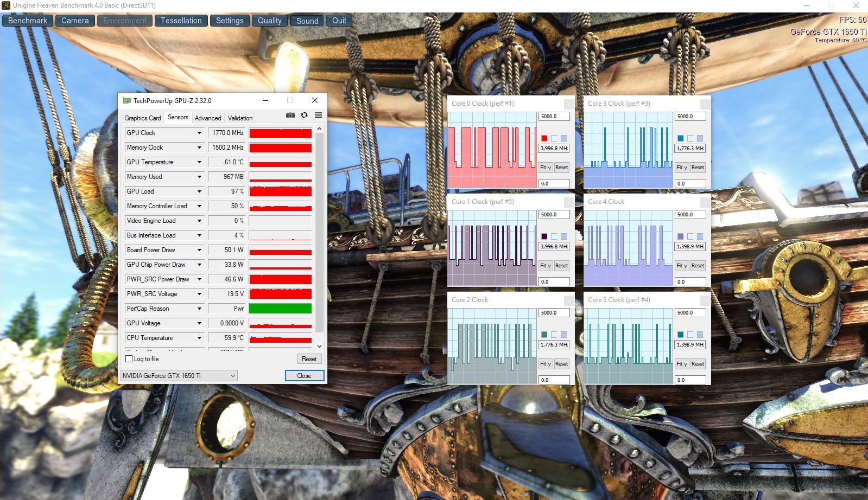
Task: Click the 61.0 °C GPU Temperature value
Action: (227, 162)
